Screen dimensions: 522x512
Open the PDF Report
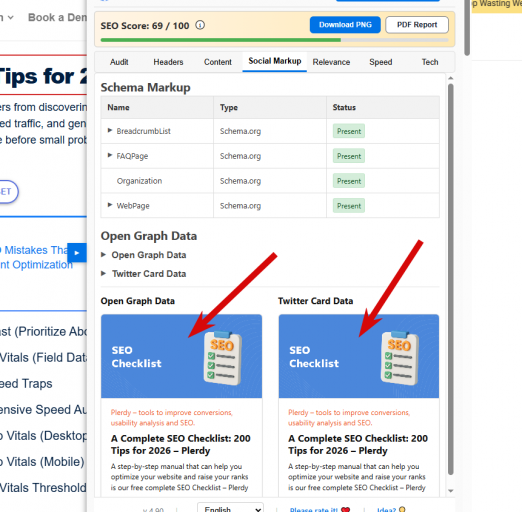[x=417, y=25]
